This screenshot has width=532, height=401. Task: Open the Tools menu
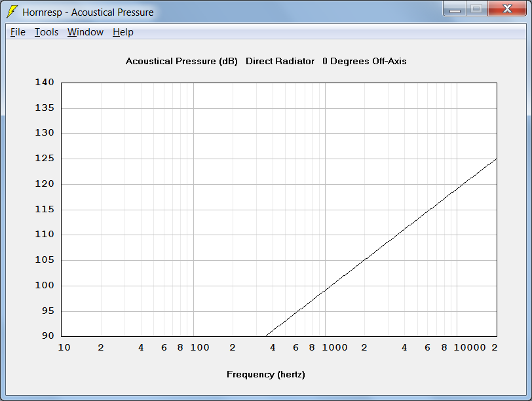click(x=47, y=32)
